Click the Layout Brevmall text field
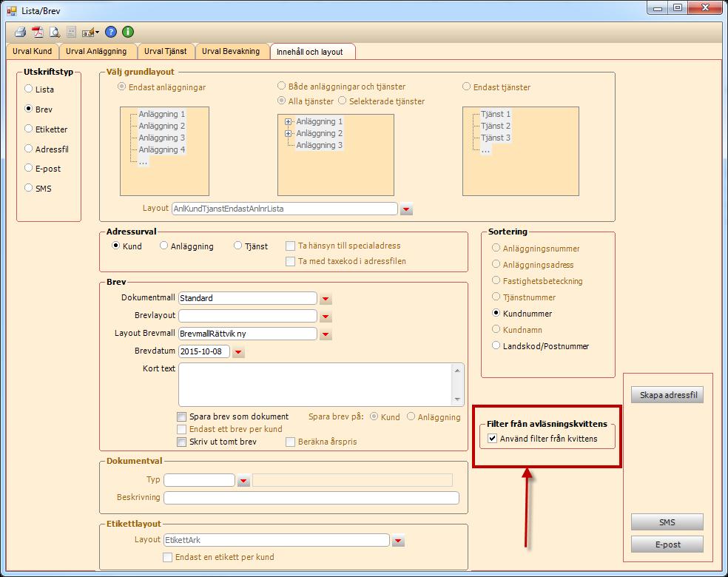This screenshot has width=728, height=577. click(247, 334)
